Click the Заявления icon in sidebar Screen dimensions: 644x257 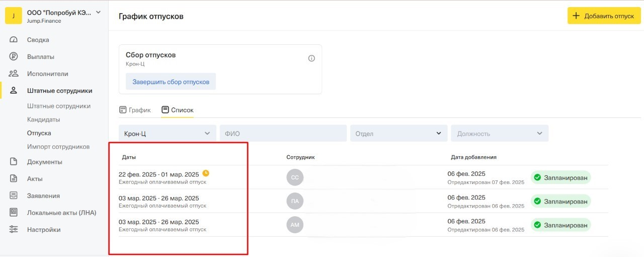pyautogui.click(x=14, y=196)
